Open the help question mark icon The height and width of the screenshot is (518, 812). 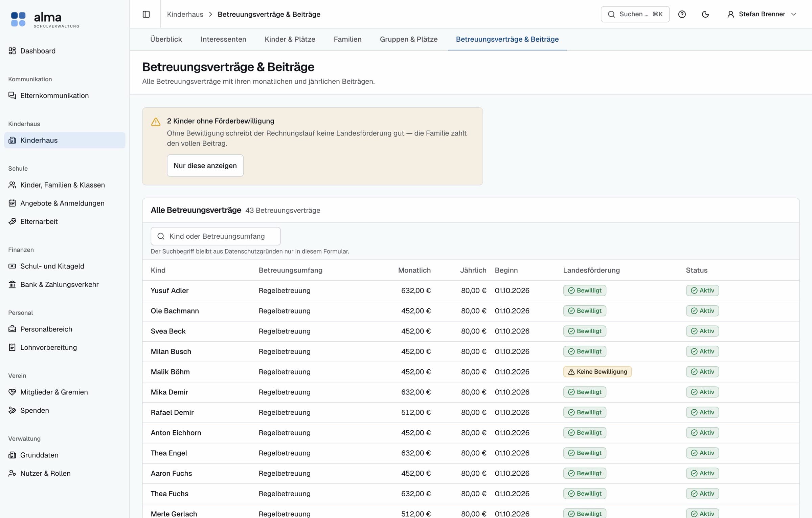coord(682,14)
